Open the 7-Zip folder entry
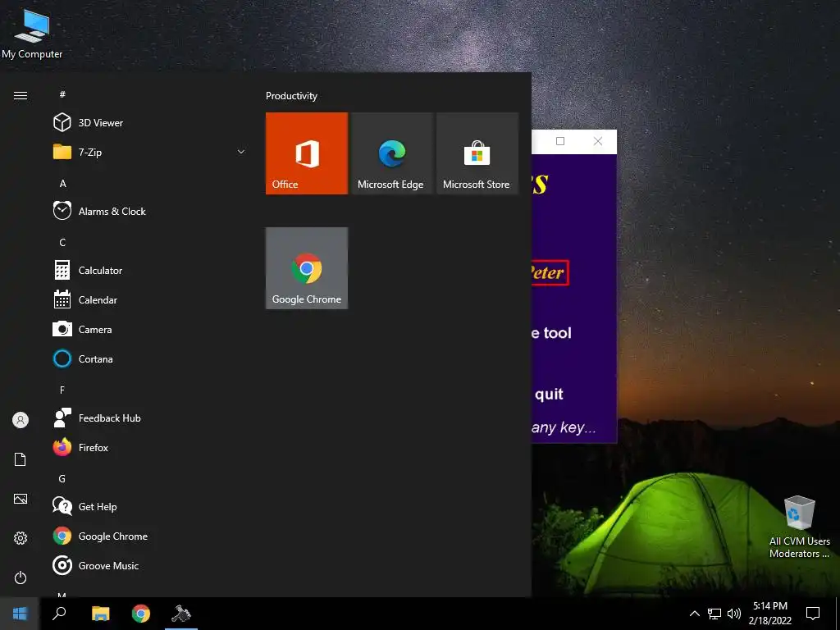The image size is (840, 630). click(150, 152)
